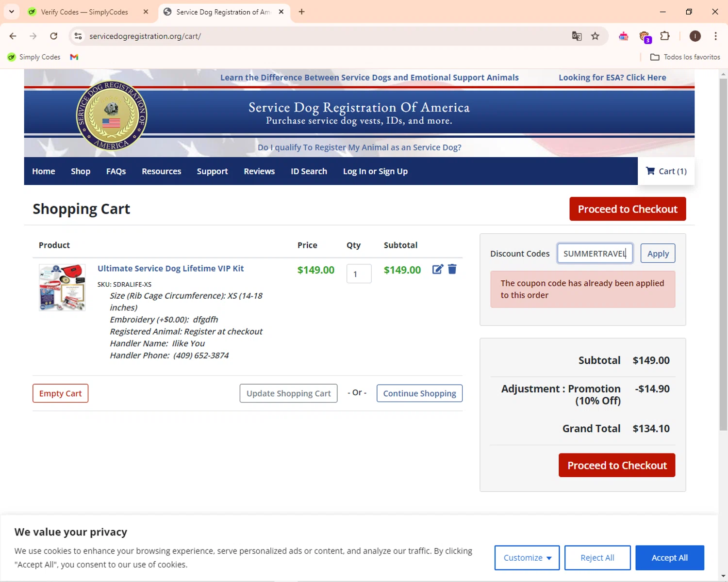
Task: Open a new browser tab
Action: (301, 12)
